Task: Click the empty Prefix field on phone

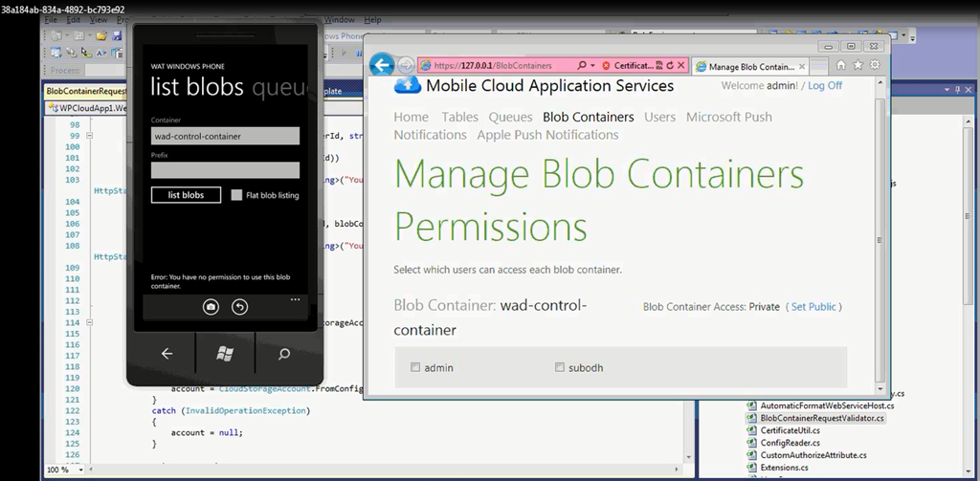Action: [225, 170]
